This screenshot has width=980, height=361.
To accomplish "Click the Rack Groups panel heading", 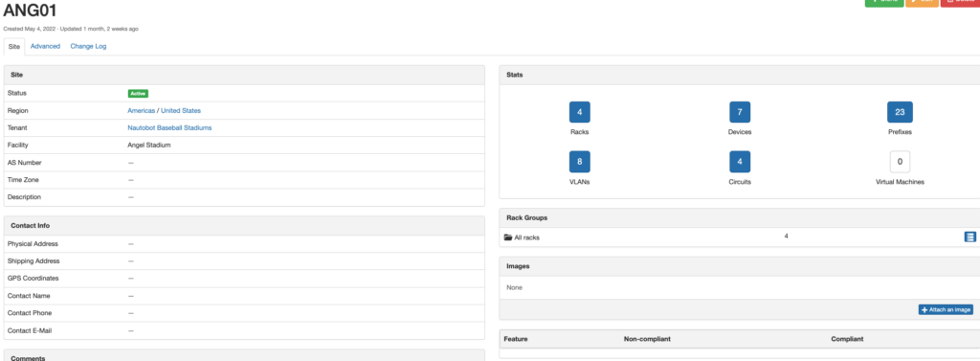I will point(527,217).
